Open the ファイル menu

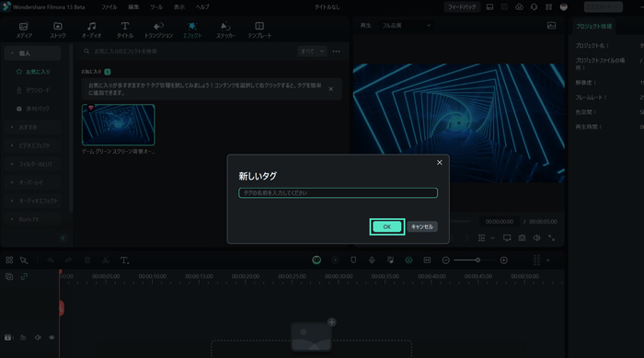coord(109,7)
